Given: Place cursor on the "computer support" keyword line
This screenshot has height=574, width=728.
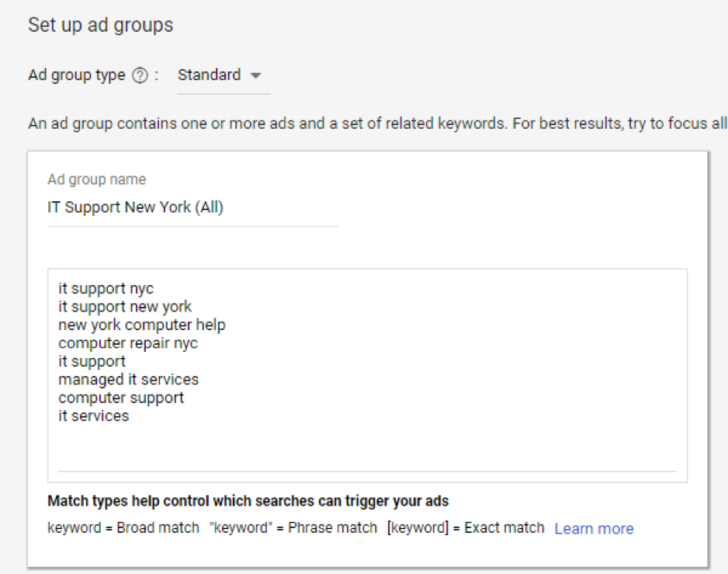Looking at the screenshot, I should 121,398.
